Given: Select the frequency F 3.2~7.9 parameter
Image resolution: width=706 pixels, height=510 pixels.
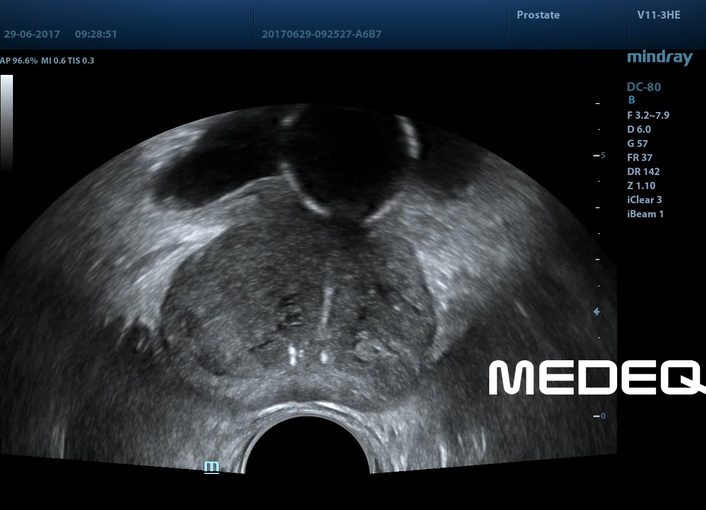Looking at the screenshot, I should [647, 115].
